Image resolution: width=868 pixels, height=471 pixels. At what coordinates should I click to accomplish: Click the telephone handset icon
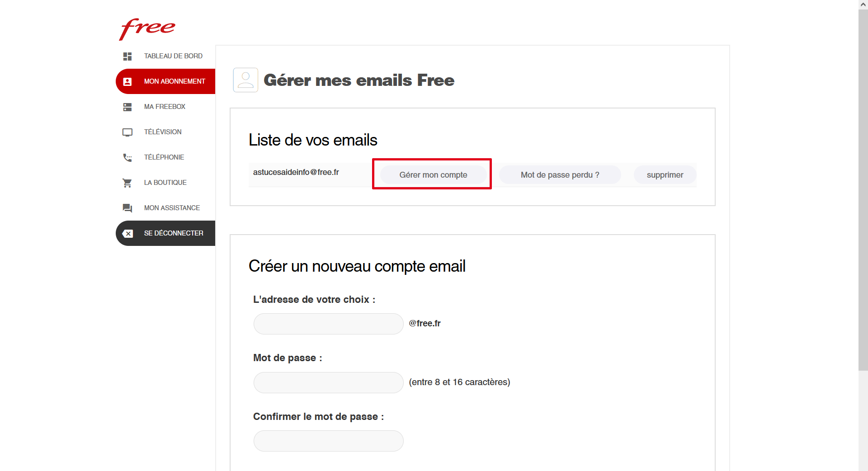(127, 157)
